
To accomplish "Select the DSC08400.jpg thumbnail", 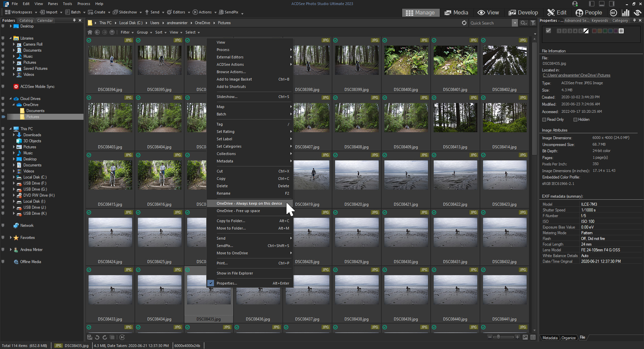I will 406,60.
